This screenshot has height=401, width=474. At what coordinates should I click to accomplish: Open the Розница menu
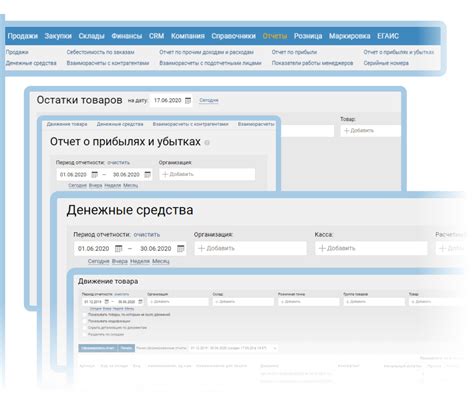click(x=308, y=36)
